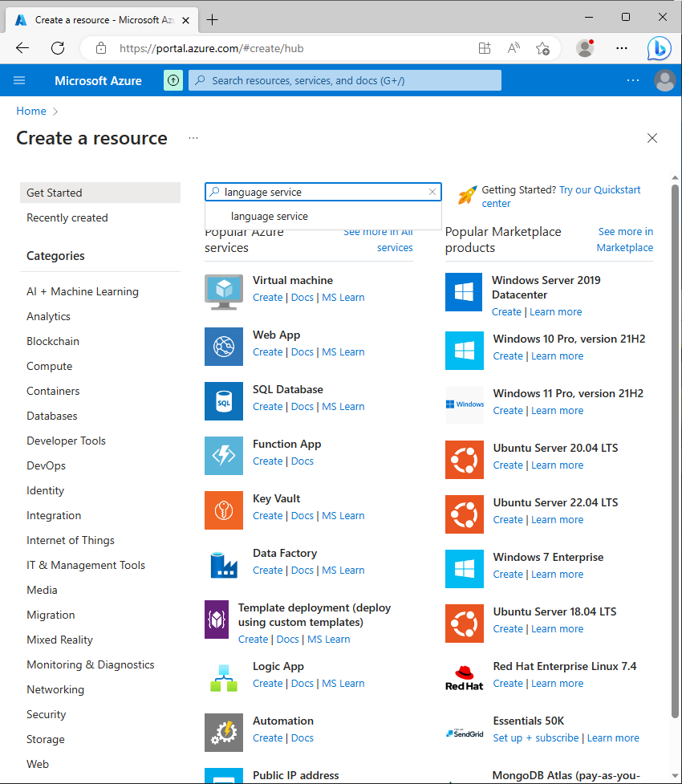
Task: Click the Windows Server 2019 Datacenter icon
Action: pyautogui.click(x=464, y=292)
